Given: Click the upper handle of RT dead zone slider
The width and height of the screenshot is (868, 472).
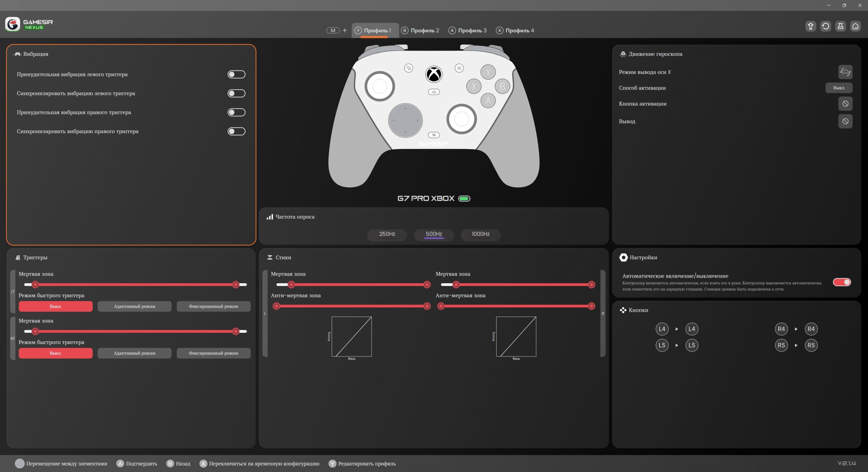Looking at the screenshot, I should tap(236, 331).
